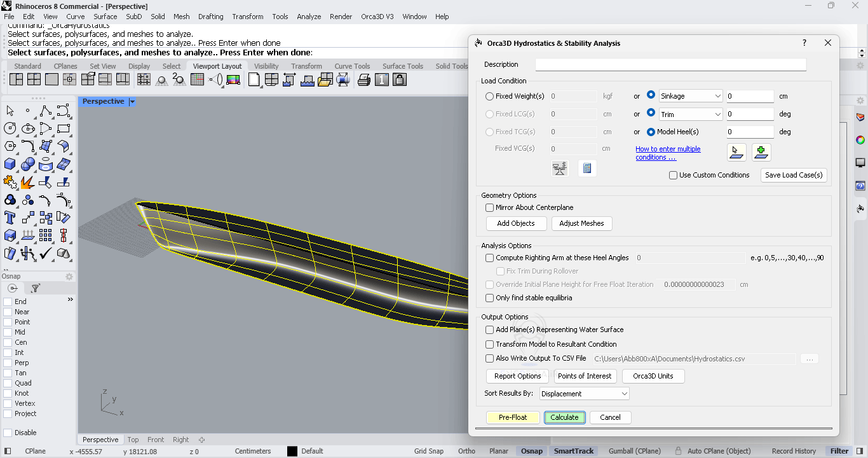Viewport: 868px width, 458px height.
Task: Click the Print icon in toolbar
Action: pos(364,80)
